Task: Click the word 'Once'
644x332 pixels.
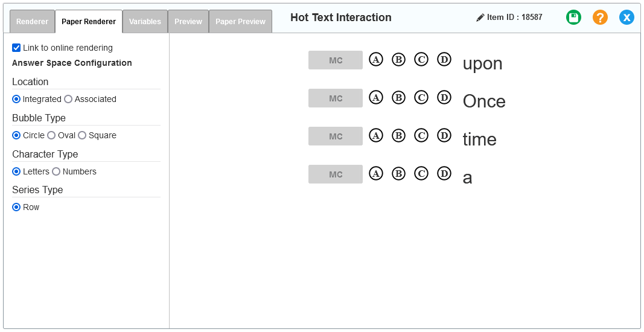Action: (x=484, y=101)
